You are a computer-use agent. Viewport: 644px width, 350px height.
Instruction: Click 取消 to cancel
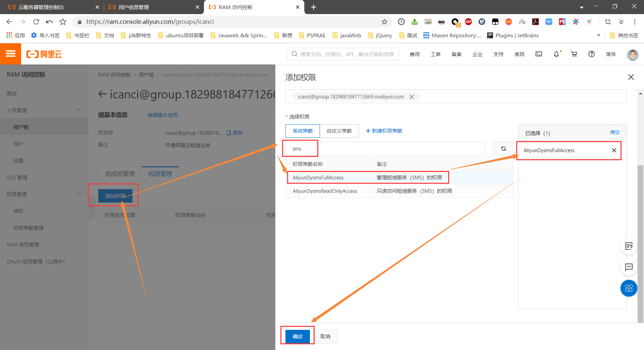coord(325,336)
